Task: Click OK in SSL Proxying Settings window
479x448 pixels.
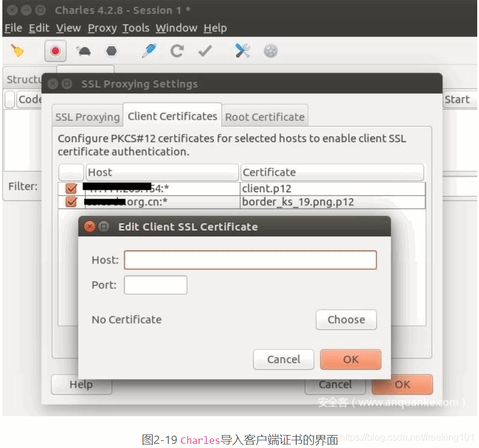Action: tap(402, 384)
